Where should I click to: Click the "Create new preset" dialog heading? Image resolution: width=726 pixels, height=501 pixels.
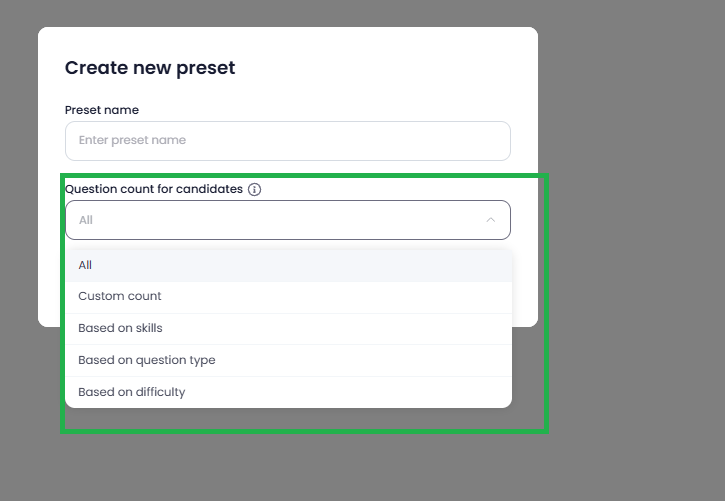[x=150, y=68]
